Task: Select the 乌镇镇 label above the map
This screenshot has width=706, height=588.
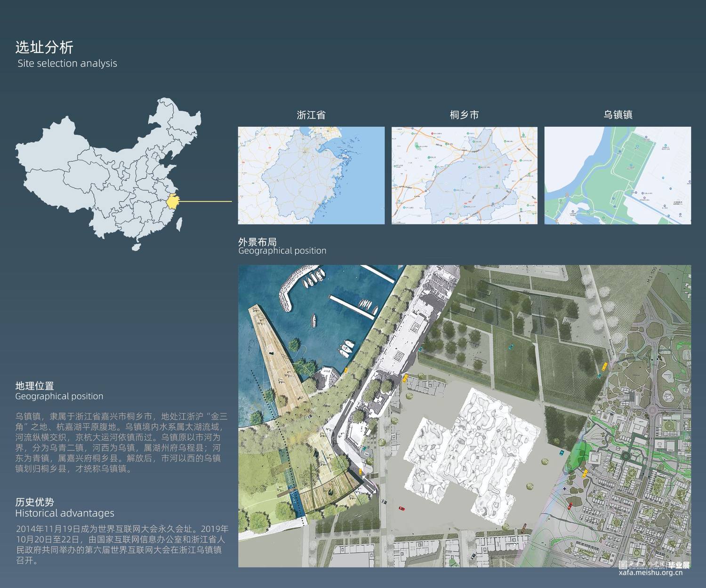Action: point(618,115)
